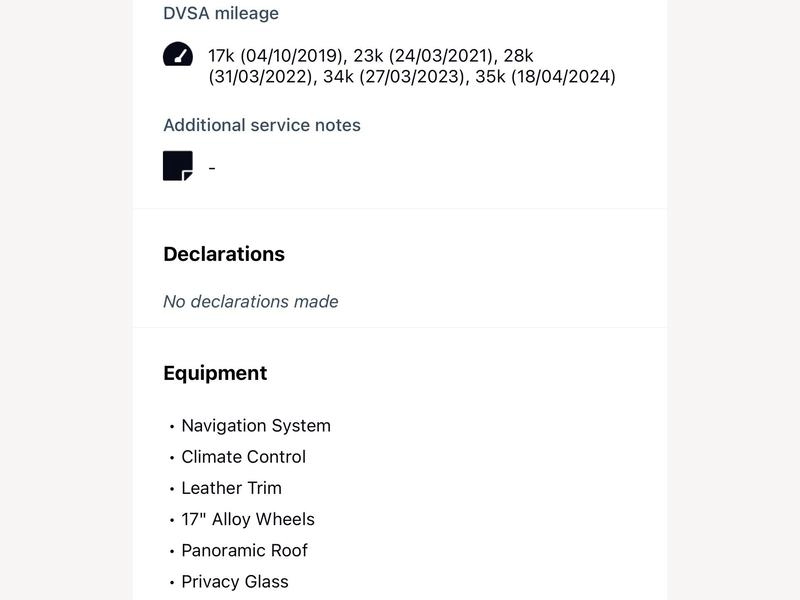Click the Privacy Glass equipment item
Screen dimensions: 800x600
(235, 582)
